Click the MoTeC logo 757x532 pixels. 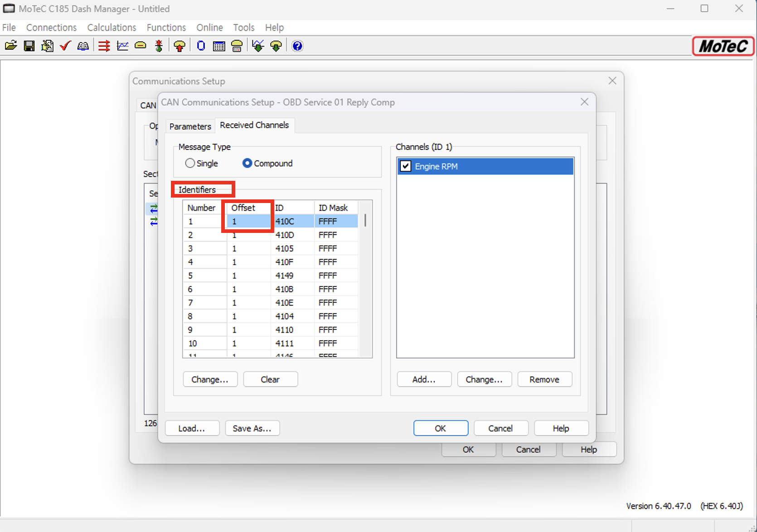[x=723, y=46]
